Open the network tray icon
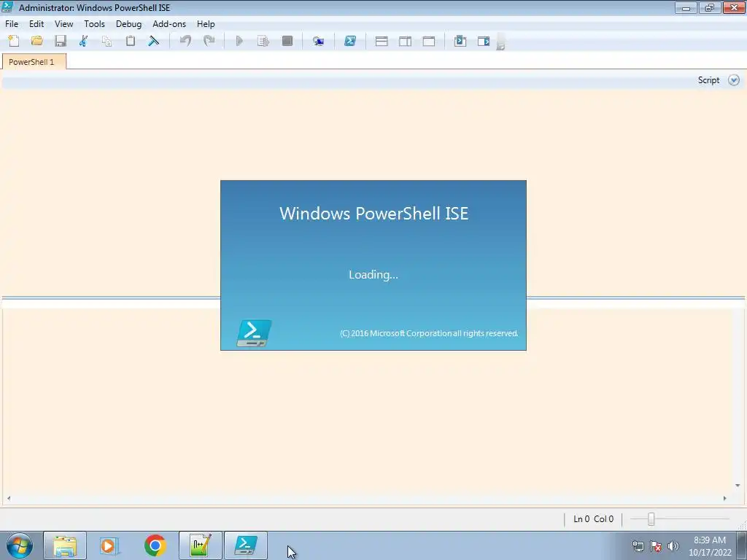The width and height of the screenshot is (747, 560). (638, 546)
